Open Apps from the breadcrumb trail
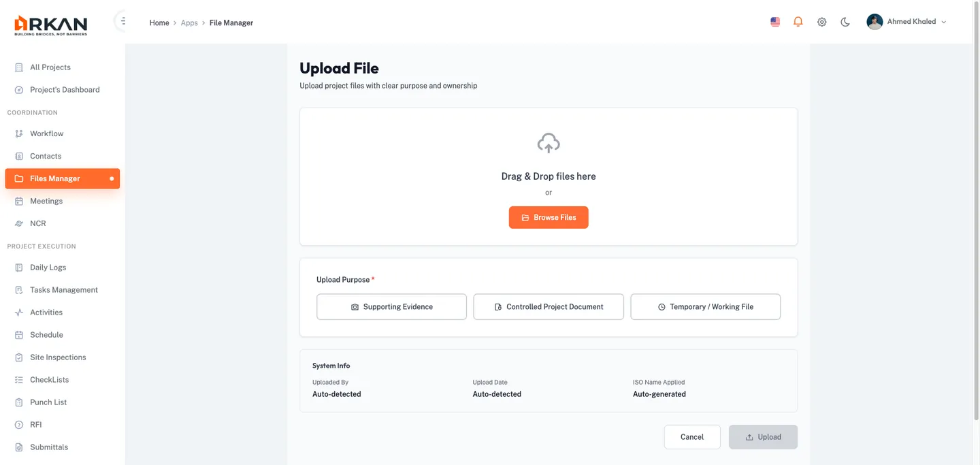 coord(189,22)
